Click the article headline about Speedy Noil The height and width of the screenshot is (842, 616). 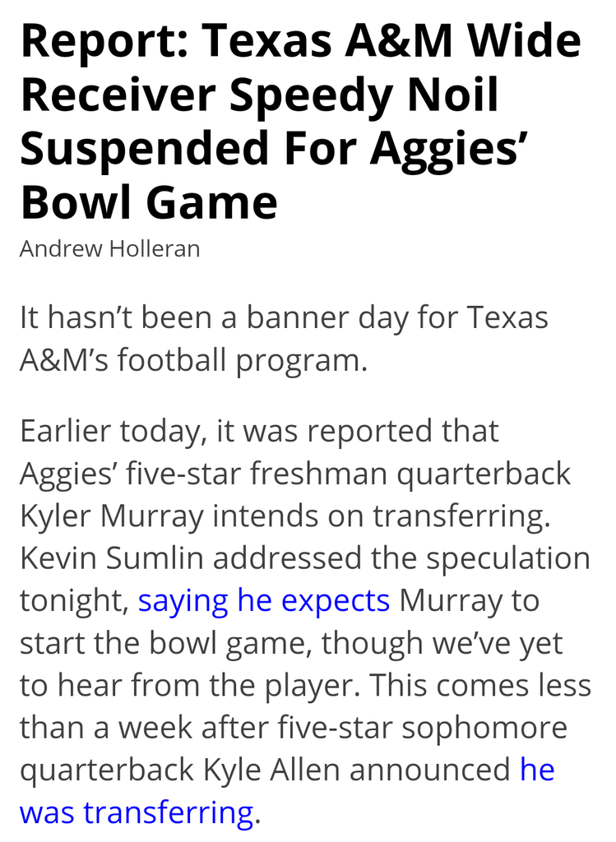[300, 122]
